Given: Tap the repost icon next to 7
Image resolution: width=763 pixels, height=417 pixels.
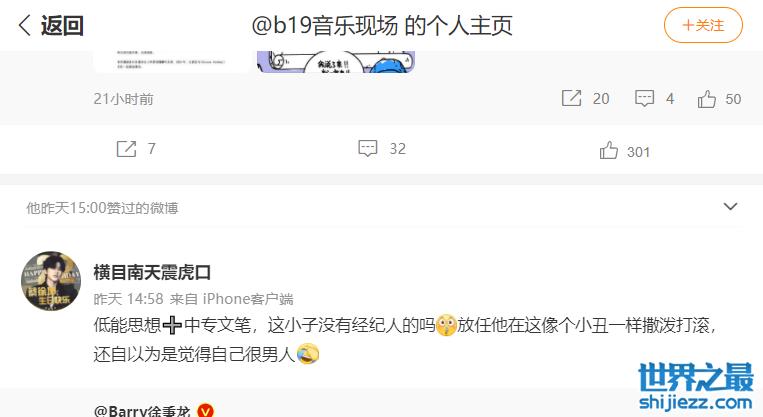Looking at the screenshot, I should (x=127, y=148).
